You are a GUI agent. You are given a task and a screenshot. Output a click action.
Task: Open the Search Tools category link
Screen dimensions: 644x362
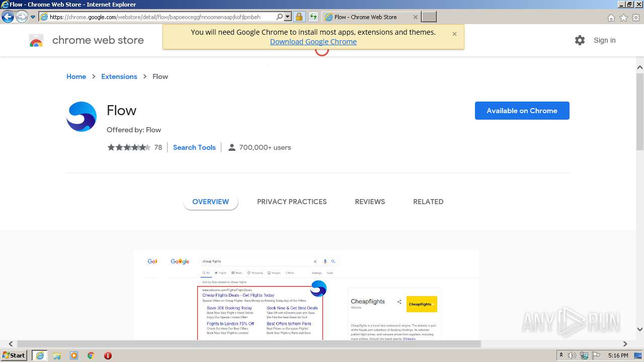pyautogui.click(x=194, y=147)
